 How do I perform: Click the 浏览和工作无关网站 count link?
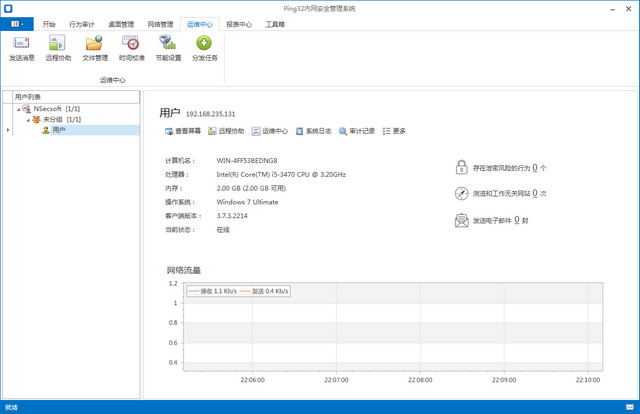(x=530, y=193)
